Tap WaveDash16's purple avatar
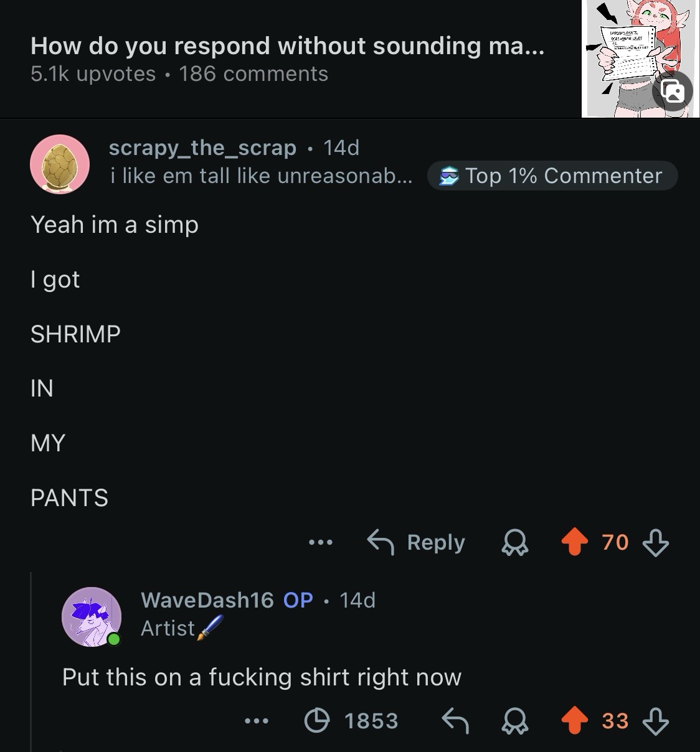This screenshot has width=700, height=752. [92, 617]
